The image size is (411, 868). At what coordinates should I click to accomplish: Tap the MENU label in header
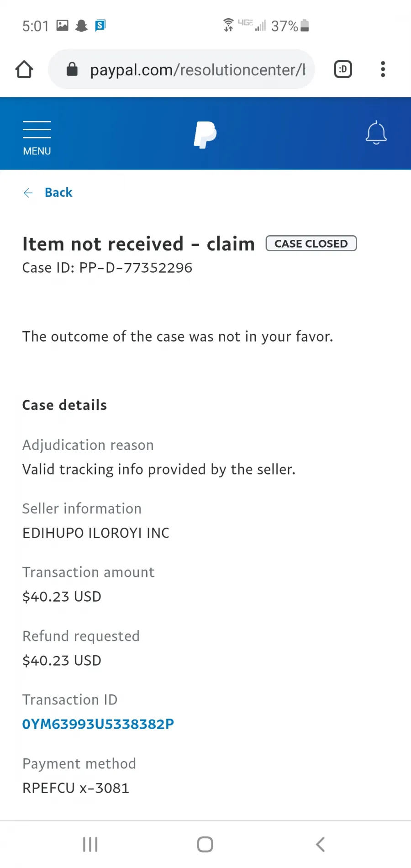[x=37, y=151]
